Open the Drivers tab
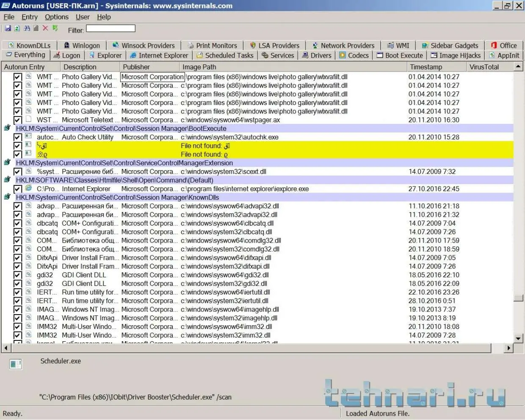This screenshot has width=525, height=420. (317, 55)
